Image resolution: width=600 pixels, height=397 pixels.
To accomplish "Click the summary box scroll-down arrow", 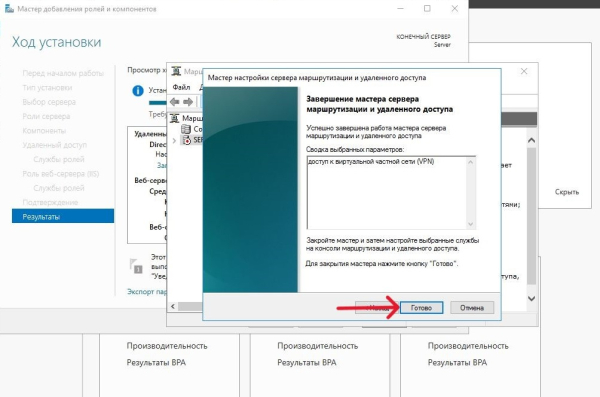I will 471,224.
